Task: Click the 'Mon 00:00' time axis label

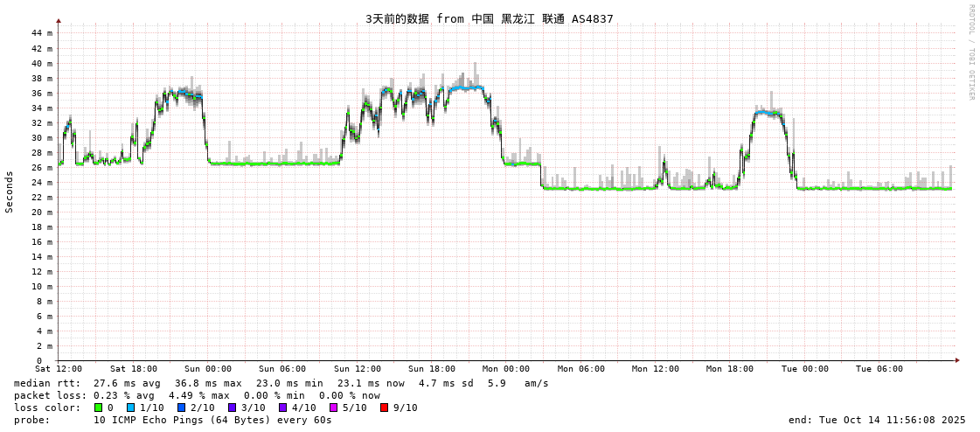Action: (x=506, y=369)
